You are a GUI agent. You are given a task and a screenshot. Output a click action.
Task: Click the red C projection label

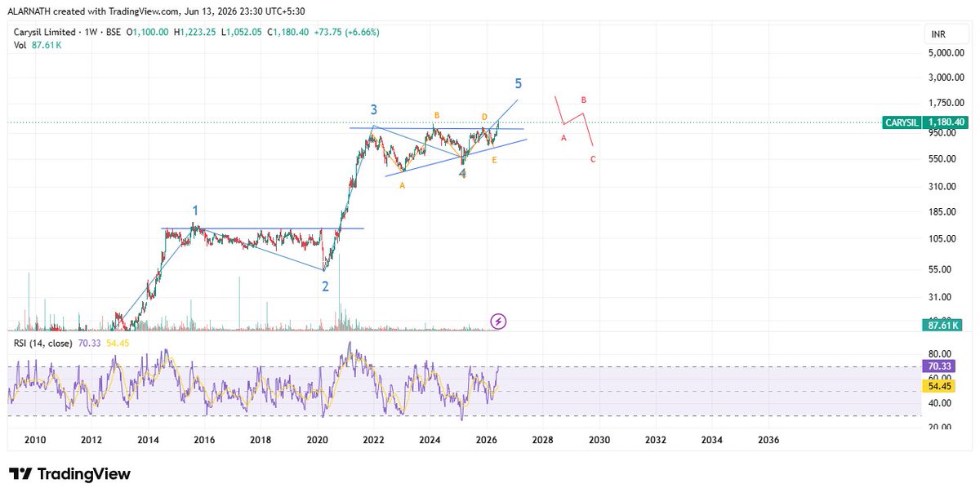(x=593, y=159)
